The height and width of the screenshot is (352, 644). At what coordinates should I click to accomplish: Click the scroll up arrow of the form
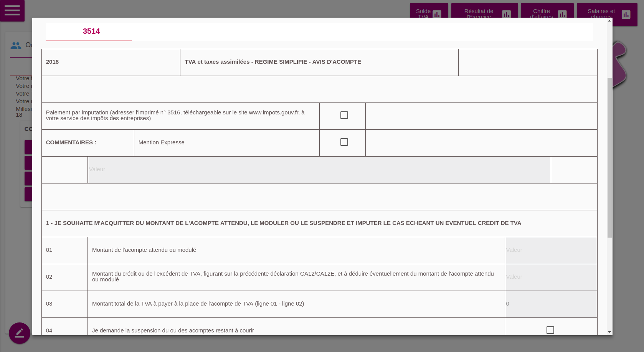click(x=609, y=21)
